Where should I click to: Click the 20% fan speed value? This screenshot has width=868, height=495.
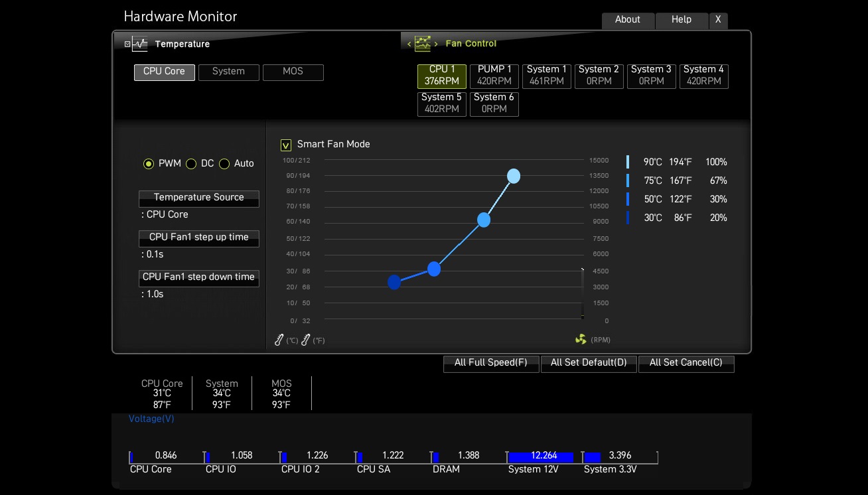point(719,218)
